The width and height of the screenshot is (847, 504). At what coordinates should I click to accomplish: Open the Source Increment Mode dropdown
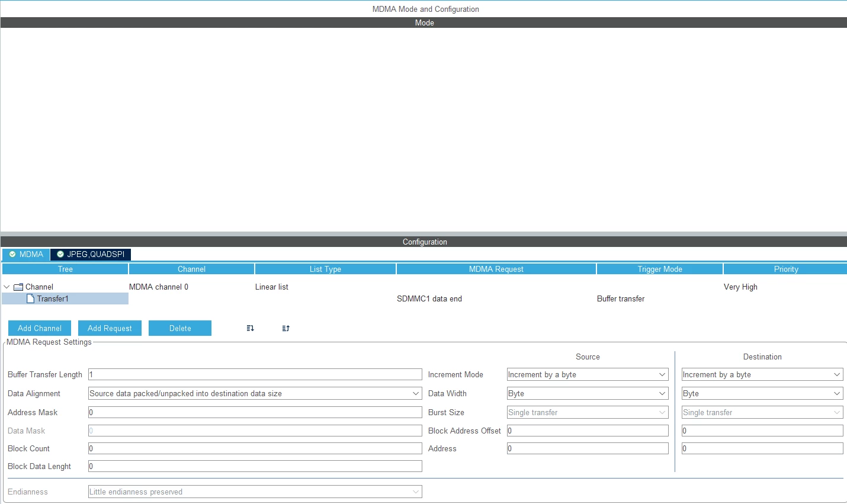coord(588,375)
